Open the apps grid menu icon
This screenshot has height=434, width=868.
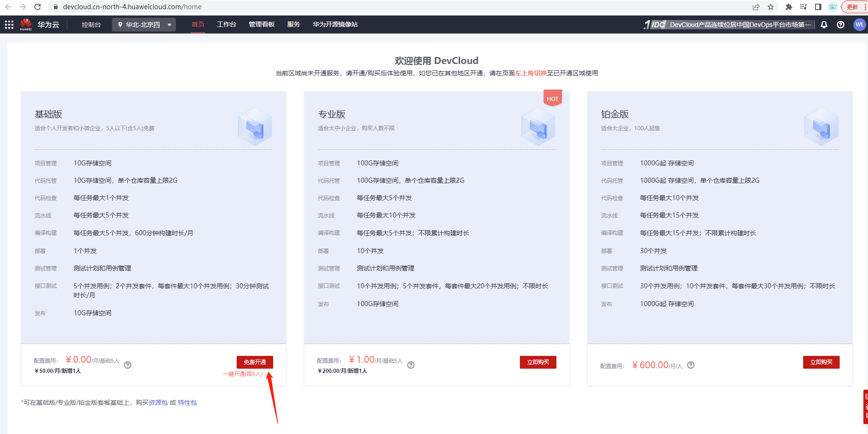pos(9,25)
